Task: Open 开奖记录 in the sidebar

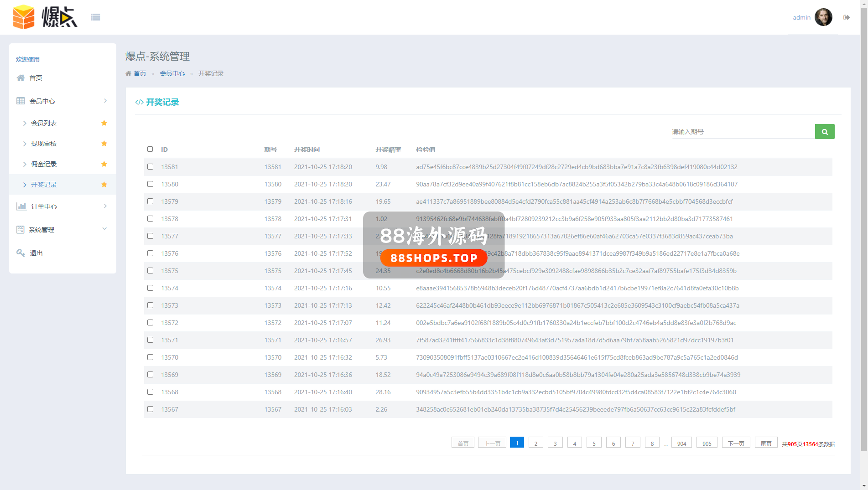Action: pos(44,185)
